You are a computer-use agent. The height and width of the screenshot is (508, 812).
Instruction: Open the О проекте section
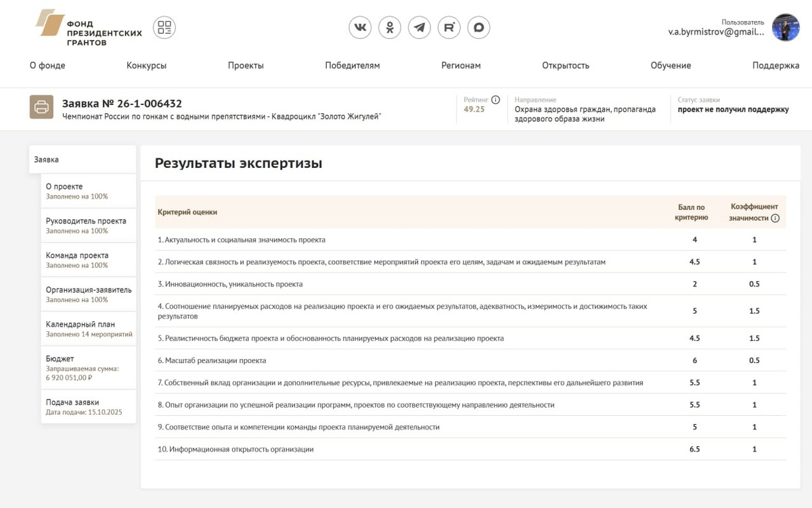[88, 191]
